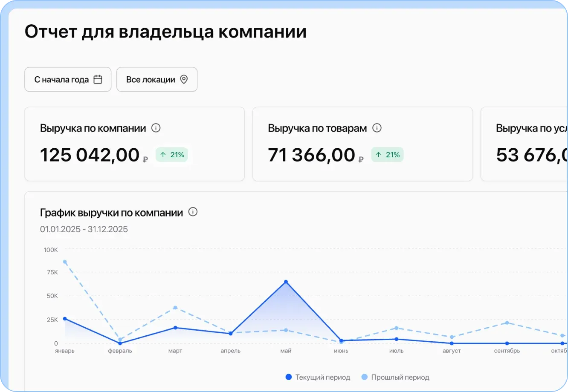Click the ruble symbol next to 125 042,00
Viewport: 568px width, 392px height.
coord(145,159)
